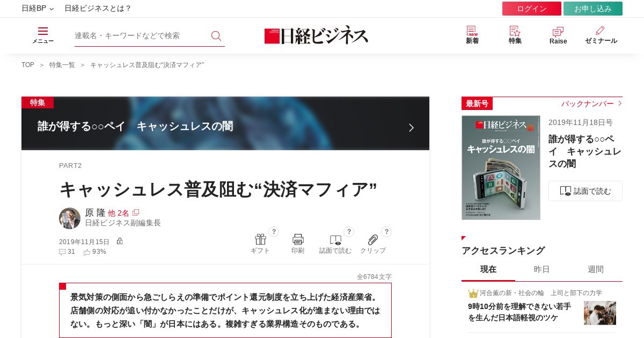This screenshot has width=644, height=338.
Task: Open the popup icon next to 他2名
Action: click(x=136, y=212)
